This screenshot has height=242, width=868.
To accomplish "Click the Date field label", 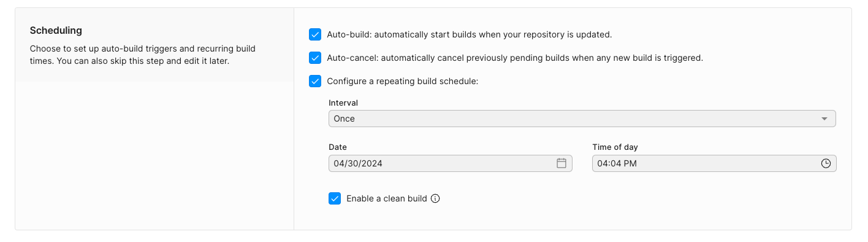I will click(338, 147).
